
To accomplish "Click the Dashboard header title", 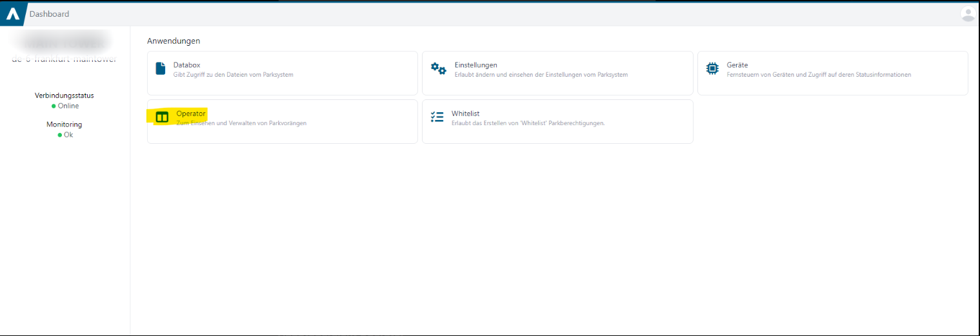I will [x=50, y=14].
